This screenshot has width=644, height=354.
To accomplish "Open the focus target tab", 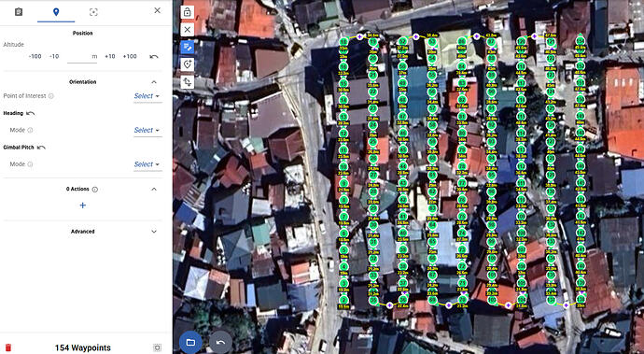I will click(93, 12).
